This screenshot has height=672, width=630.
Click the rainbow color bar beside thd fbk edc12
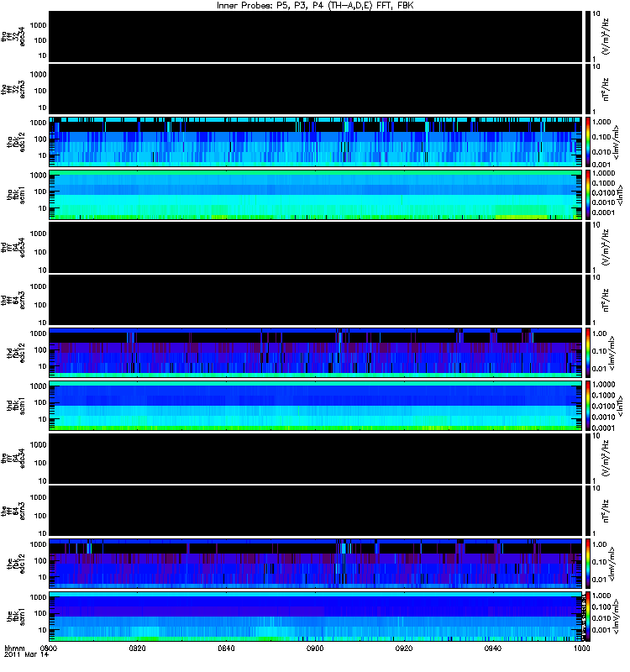point(587,353)
